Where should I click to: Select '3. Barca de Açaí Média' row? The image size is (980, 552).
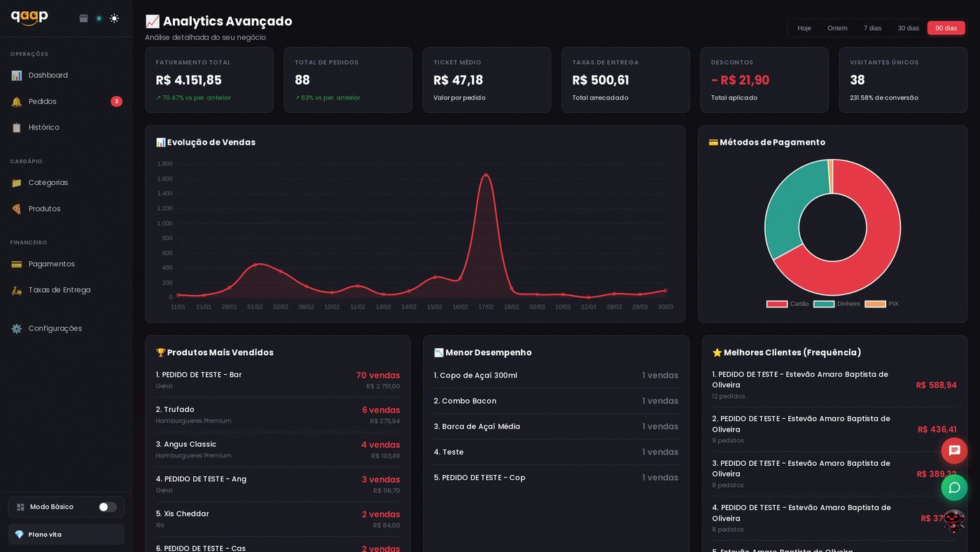(x=556, y=427)
